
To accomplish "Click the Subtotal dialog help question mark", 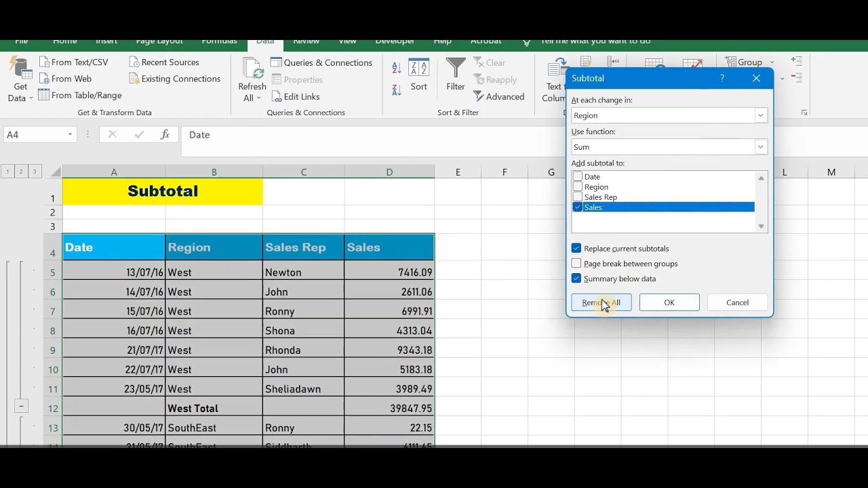I will point(722,78).
